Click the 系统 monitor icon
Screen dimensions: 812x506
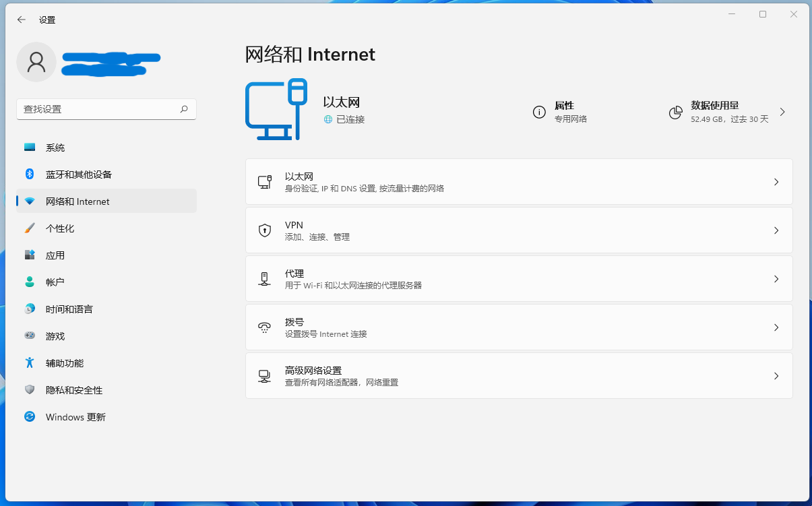coord(30,147)
